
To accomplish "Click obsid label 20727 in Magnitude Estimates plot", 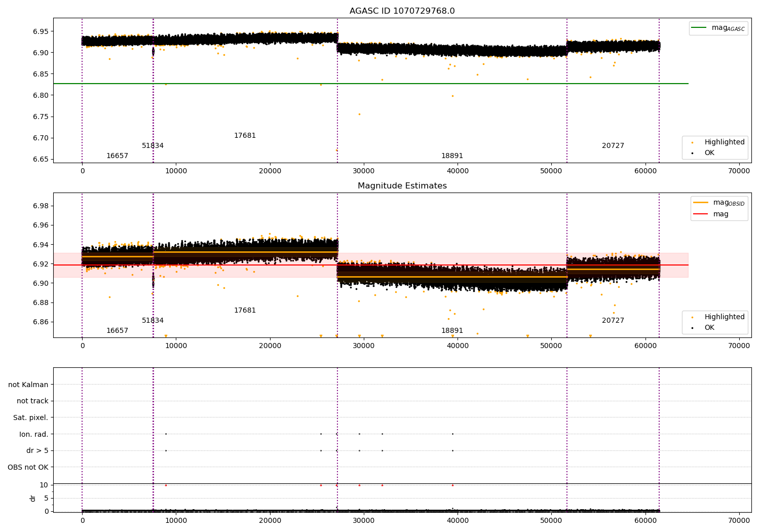I will click(x=613, y=321).
